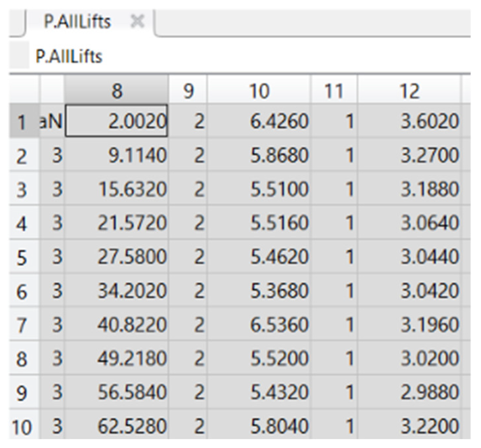Select row 5 header
481x448 pixels.
(x=22, y=257)
